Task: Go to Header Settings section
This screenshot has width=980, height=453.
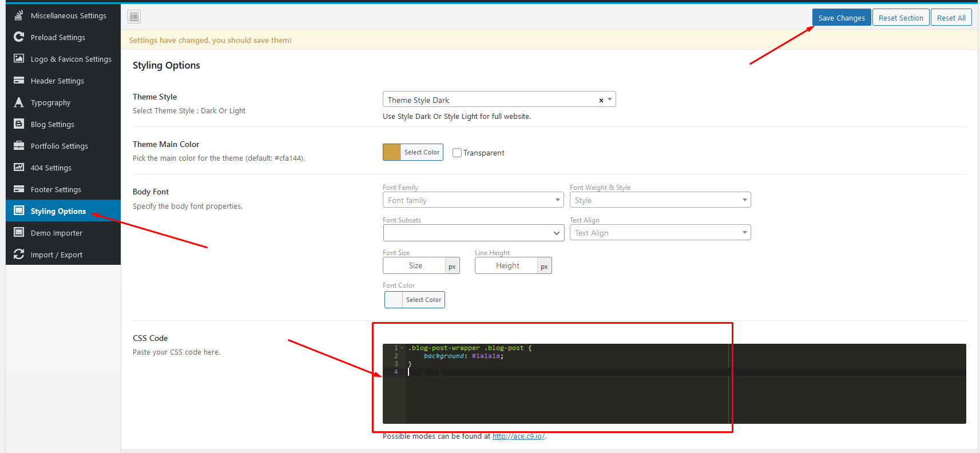Action: pyautogui.click(x=63, y=81)
